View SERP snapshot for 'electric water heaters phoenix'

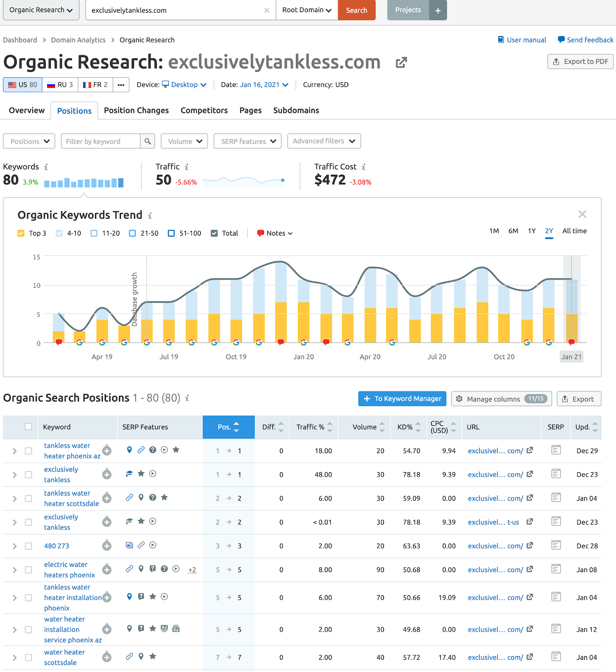(x=556, y=569)
